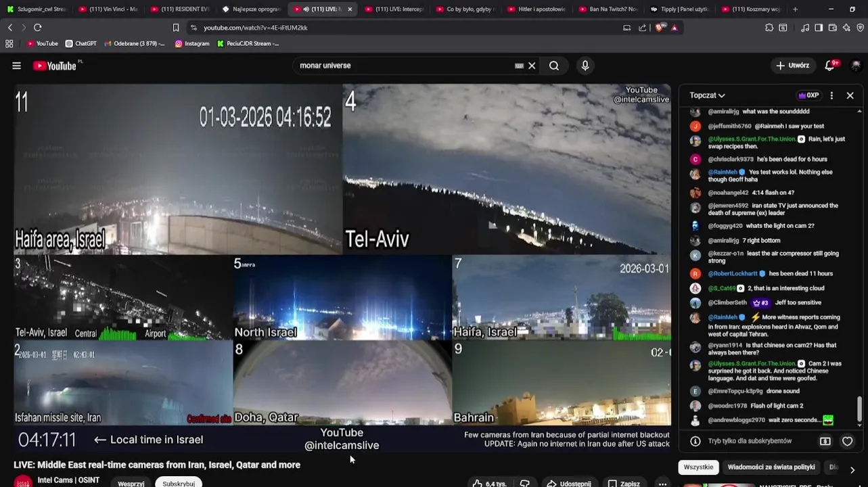Run search with the magnifier button
The width and height of the screenshot is (868, 487).
(x=554, y=66)
